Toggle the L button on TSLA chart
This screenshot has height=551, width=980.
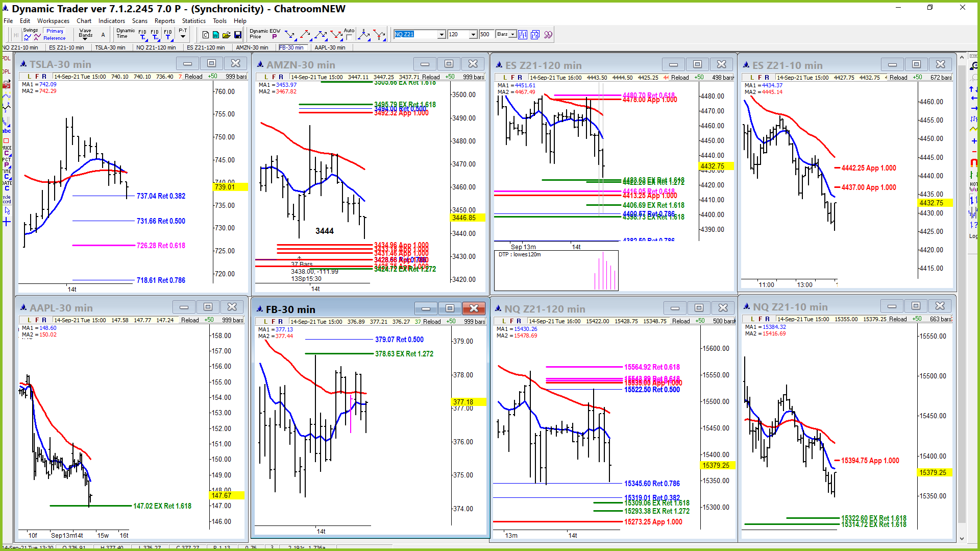tap(29, 77)
